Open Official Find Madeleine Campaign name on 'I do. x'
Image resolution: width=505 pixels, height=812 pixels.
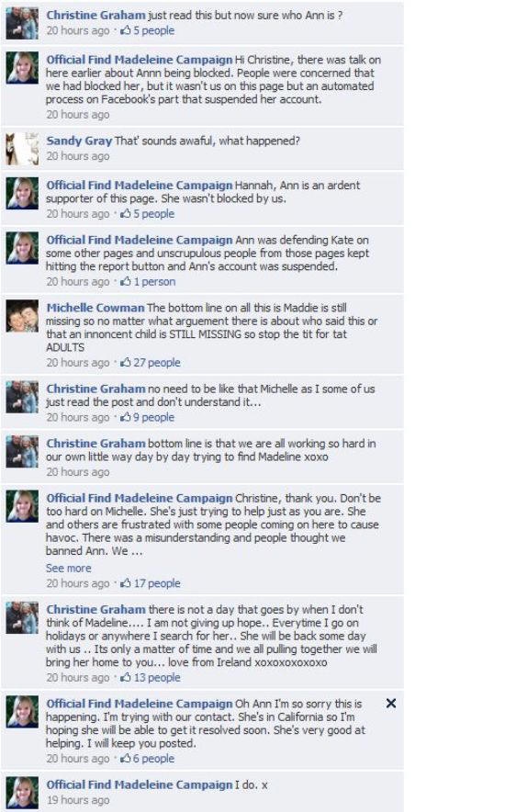click(140, 784)
